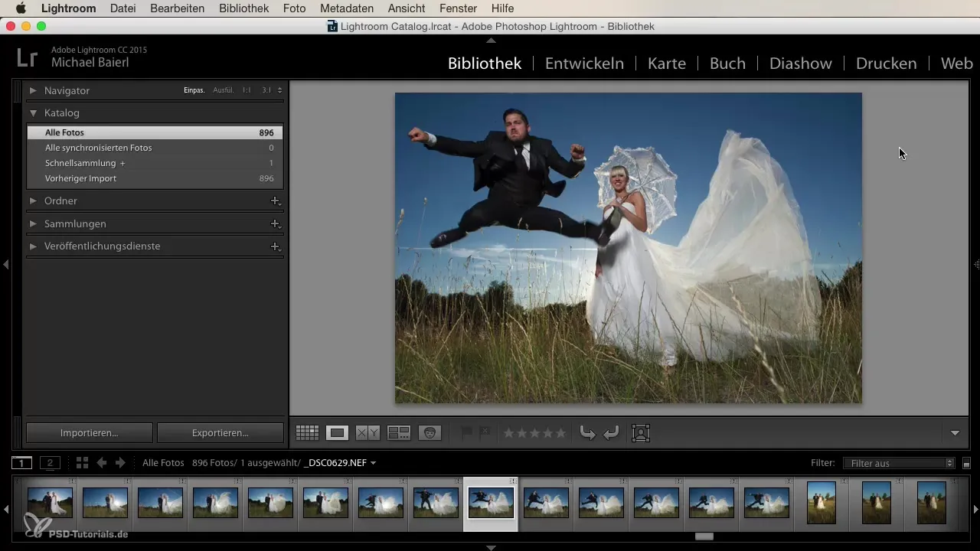Toggle filter lock switch next to Filter

coord(966,463)
